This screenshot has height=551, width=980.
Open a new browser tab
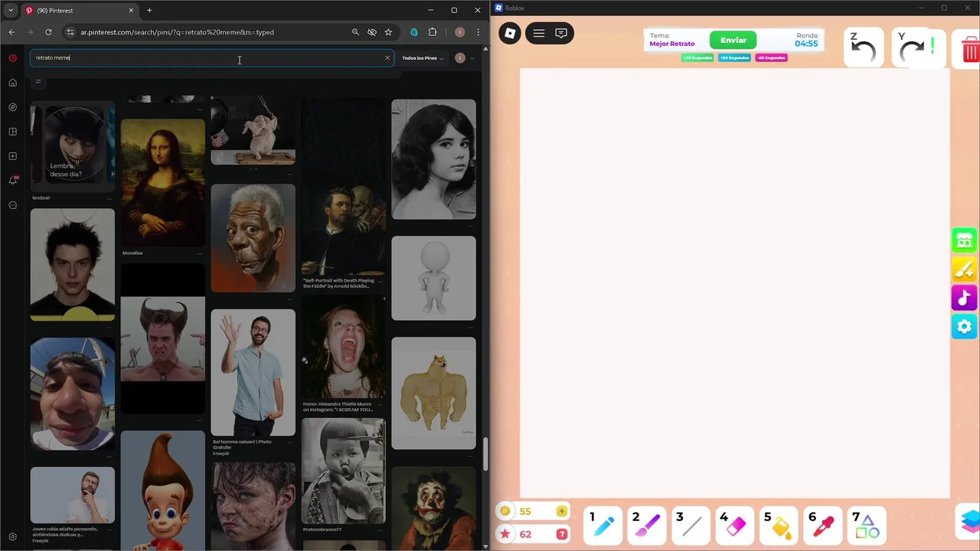149,10
